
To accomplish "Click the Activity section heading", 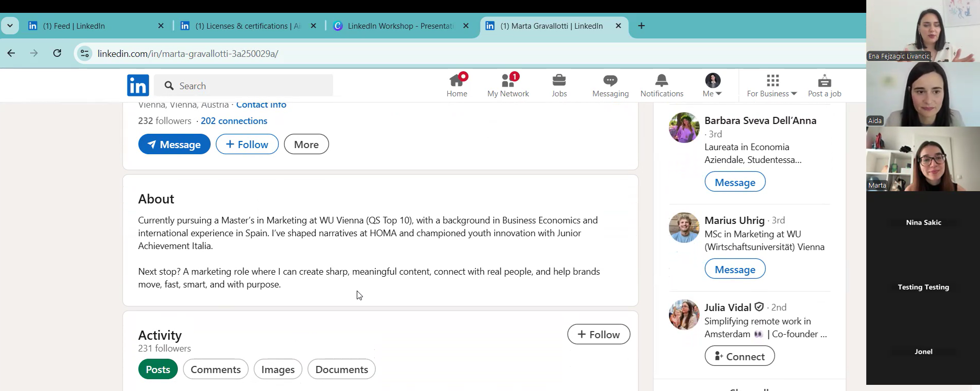I will (160, 335).
